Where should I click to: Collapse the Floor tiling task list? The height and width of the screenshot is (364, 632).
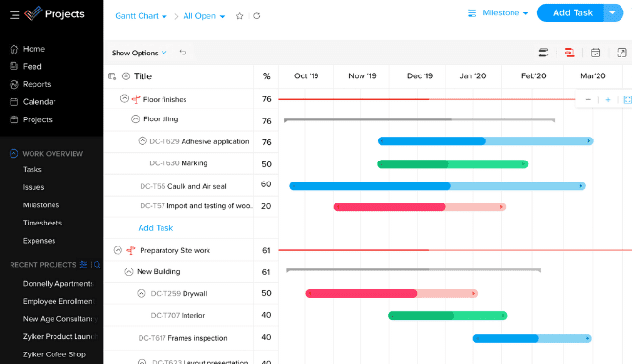click(x=135, y=119)
